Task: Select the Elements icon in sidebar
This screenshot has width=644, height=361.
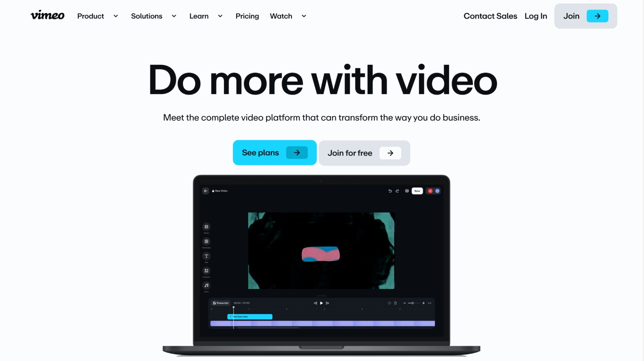Action: 206,270
